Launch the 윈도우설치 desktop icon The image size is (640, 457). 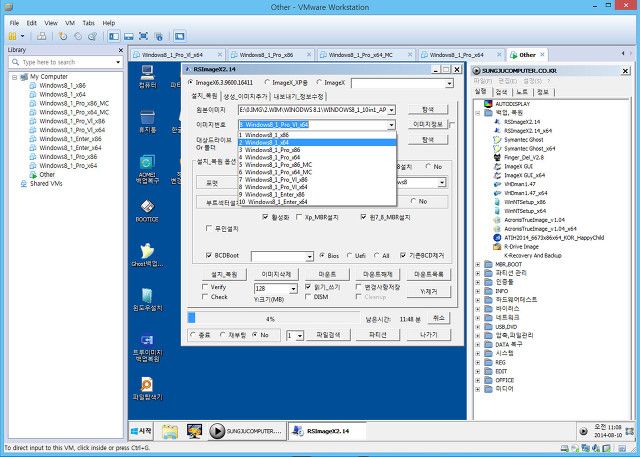[147, 300]
